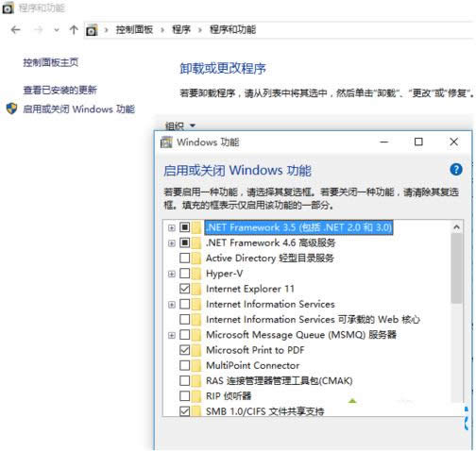Click the Windows 功能 dialog title icon
476x451 pixels.
(166, 142)
